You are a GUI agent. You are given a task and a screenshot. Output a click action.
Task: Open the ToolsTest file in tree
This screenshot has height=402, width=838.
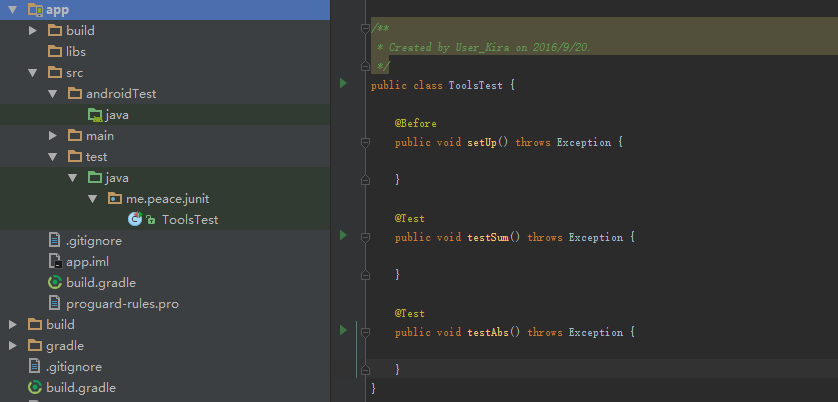190,220
